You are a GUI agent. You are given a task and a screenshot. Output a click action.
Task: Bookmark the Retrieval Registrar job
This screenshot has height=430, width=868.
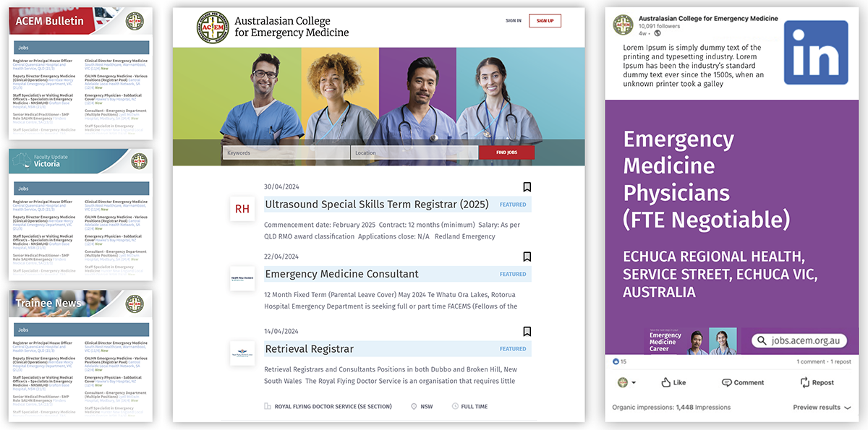coord(527,332)
